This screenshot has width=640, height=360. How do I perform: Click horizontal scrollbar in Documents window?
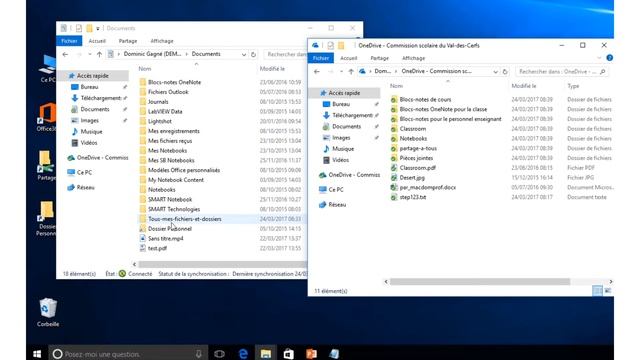click(x=222, y=264)
